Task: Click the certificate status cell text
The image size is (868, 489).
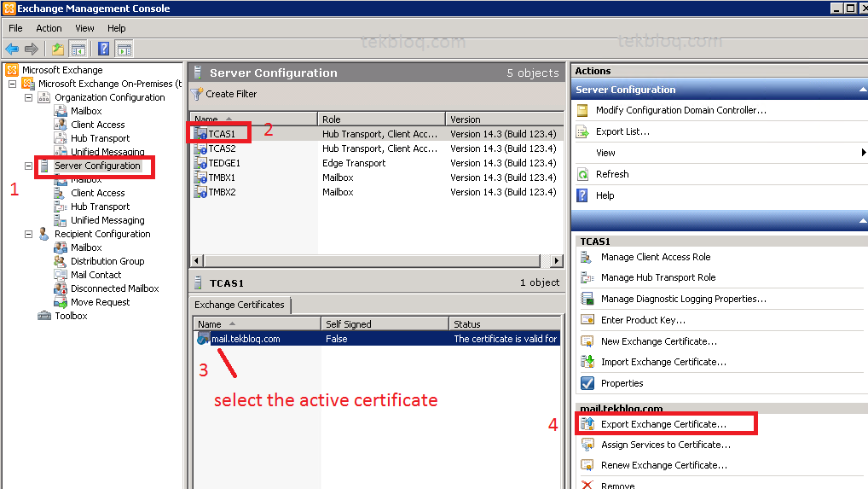Action: (x=506, y=338)
